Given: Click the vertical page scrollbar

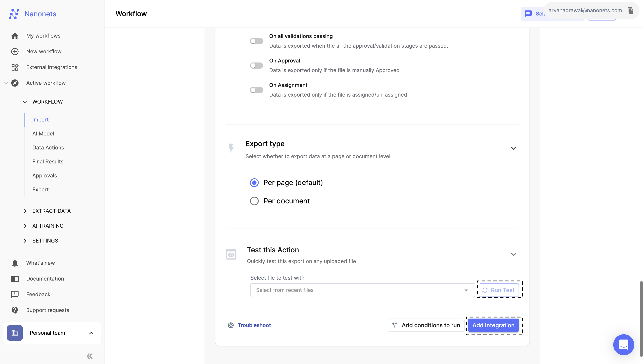Looking at the screenshot, I should point(641,319).
